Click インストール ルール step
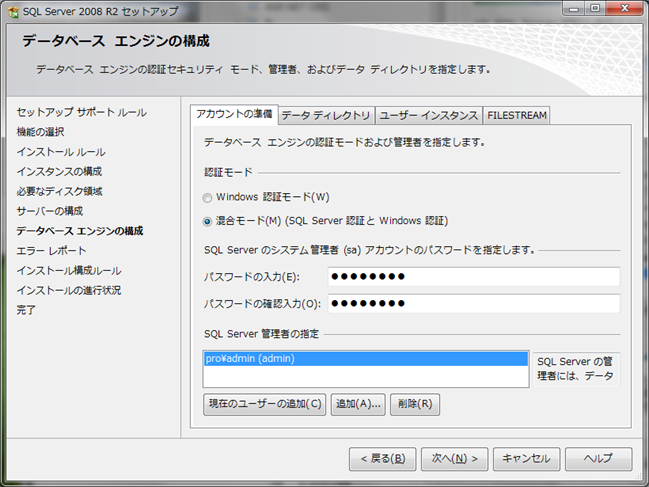 tap(61, 152)
